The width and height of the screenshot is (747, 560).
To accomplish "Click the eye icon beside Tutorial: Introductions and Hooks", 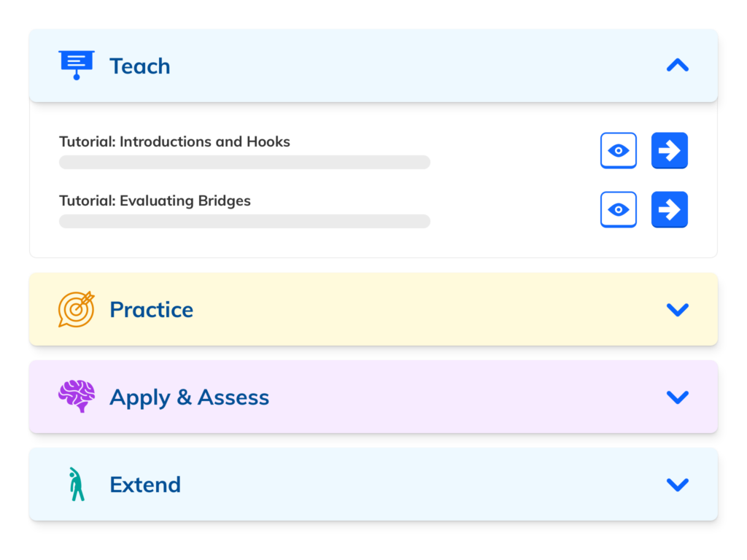I will click(x=618, y=150).
